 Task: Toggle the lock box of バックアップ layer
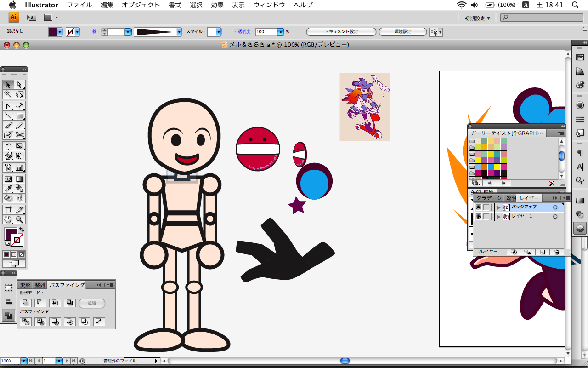(486, 207)
